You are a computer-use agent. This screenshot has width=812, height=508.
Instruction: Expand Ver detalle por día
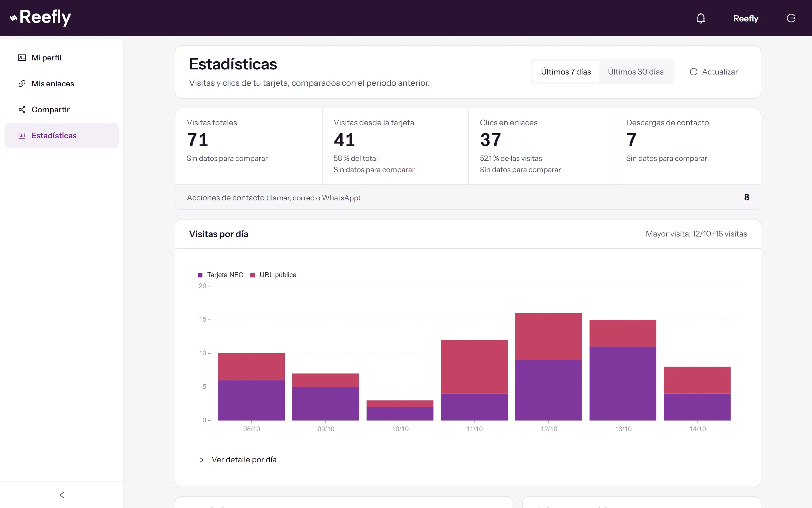tap(238, 460)
